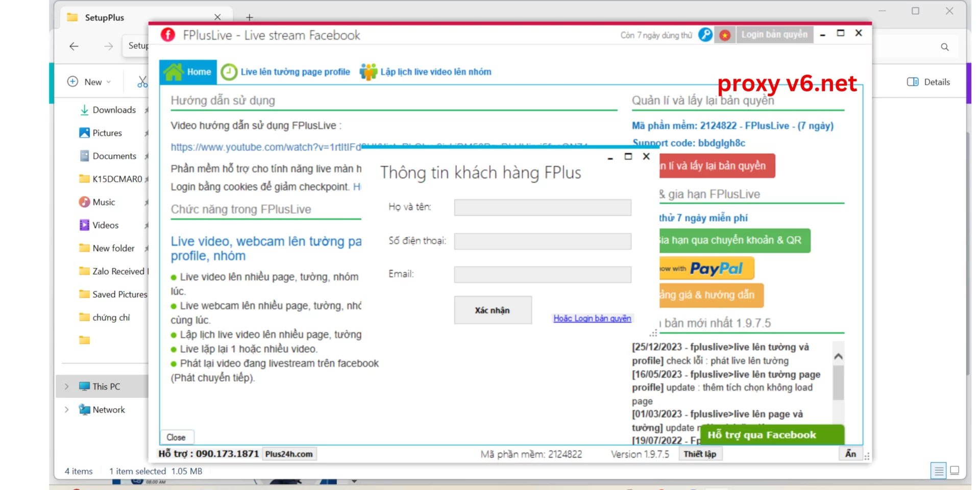Click Live video, webcam lên tường heading
The height and width of the screenshot is (490, 980).
pyautogui.click(x=266, y=249)
